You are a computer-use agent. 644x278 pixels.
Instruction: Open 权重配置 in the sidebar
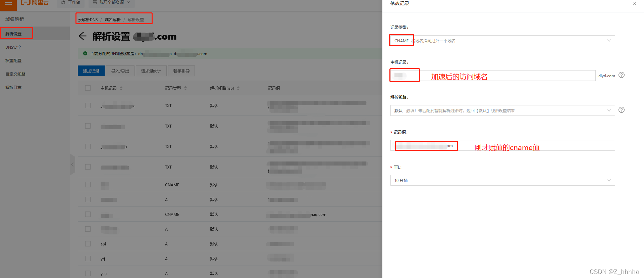[13, 60]
